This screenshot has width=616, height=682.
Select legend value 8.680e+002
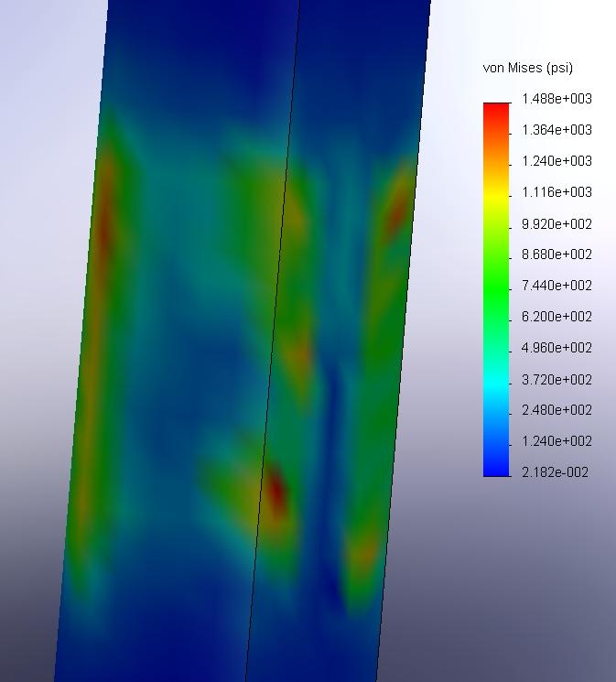[557, 254]
